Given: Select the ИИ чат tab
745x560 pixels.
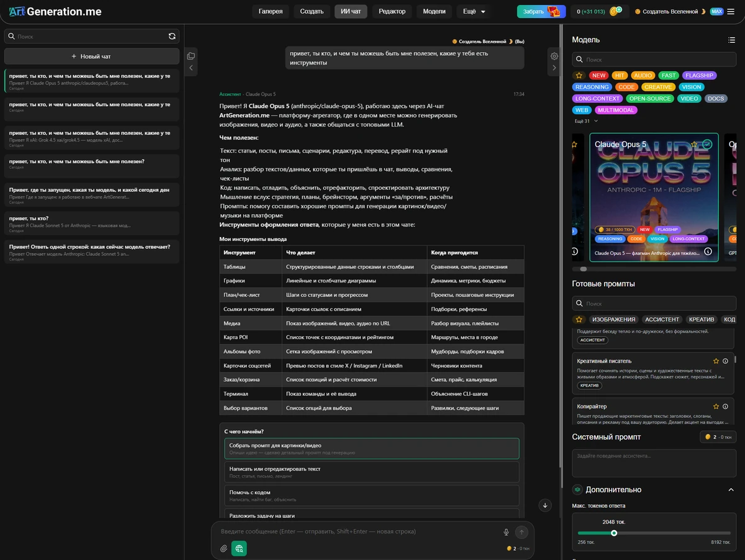Looking at the screenshot, I should click(351, 11).
